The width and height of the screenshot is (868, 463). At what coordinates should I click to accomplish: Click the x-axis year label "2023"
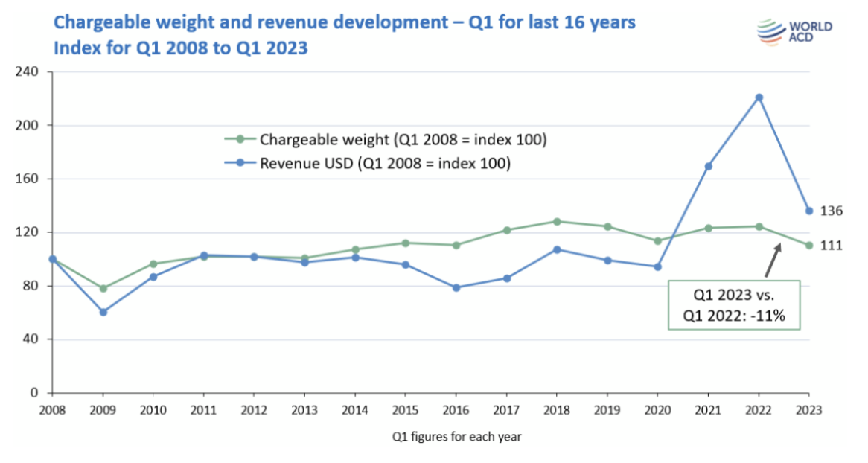[x=809, y=410]
